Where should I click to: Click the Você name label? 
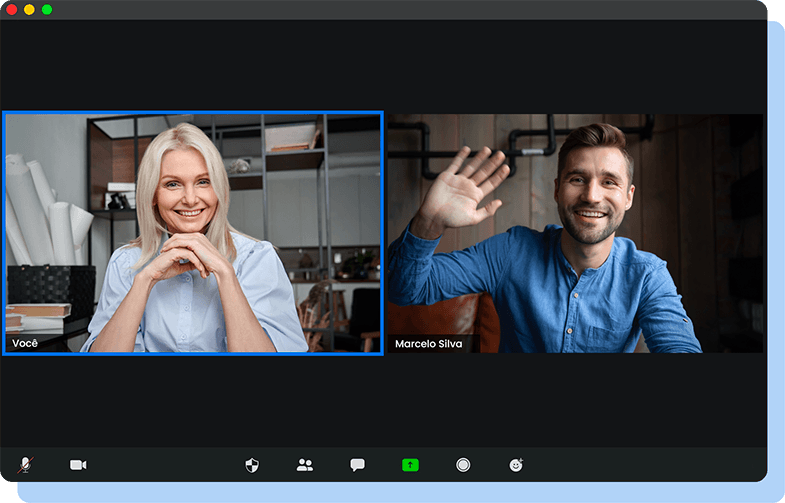tap(25, 343)
